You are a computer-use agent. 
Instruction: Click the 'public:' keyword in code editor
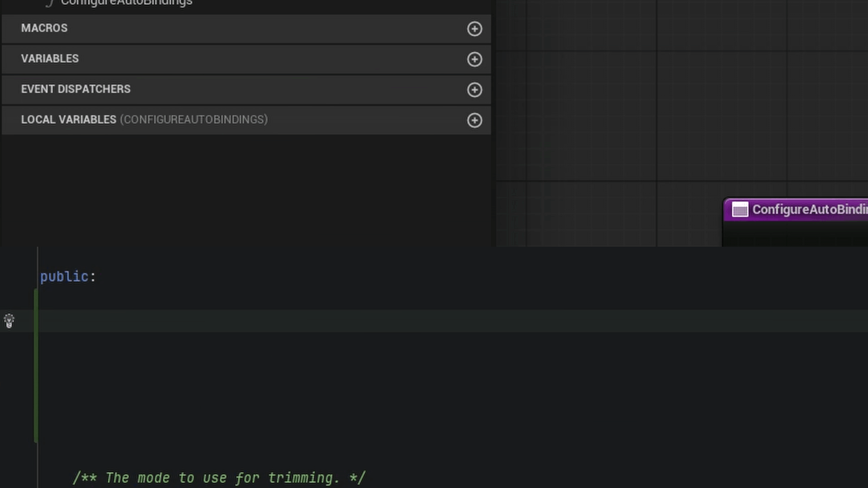pos(68,277)
